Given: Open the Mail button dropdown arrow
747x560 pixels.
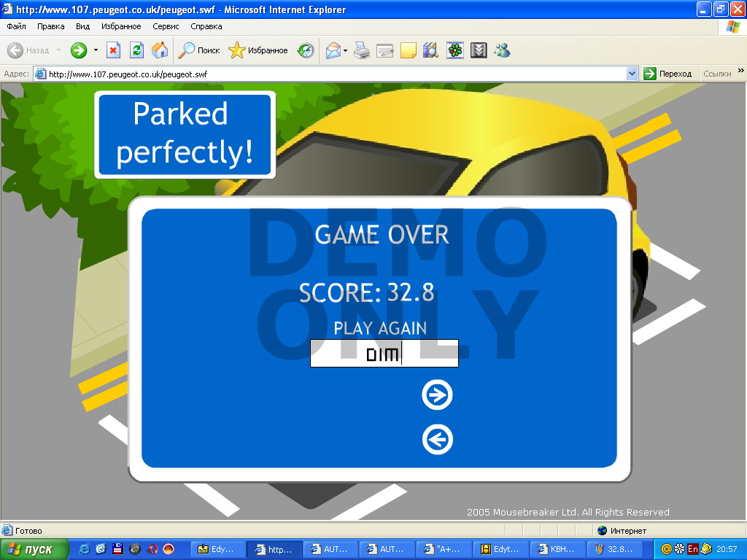Looking at the screenshot, I should point(346,50).
